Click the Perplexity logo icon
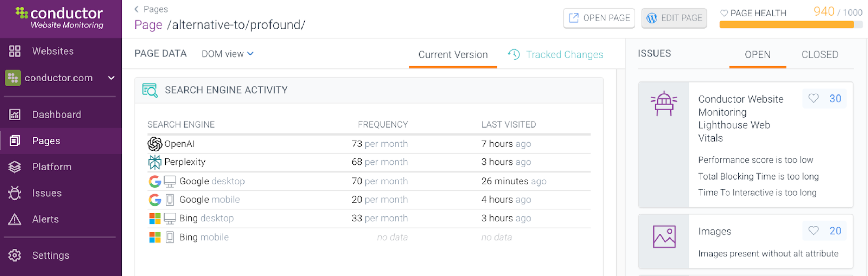This screenshot has width=868, height=276. click(155, 162)
